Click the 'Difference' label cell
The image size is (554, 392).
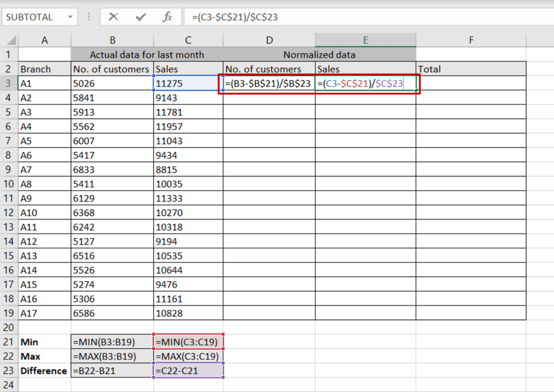44,370
